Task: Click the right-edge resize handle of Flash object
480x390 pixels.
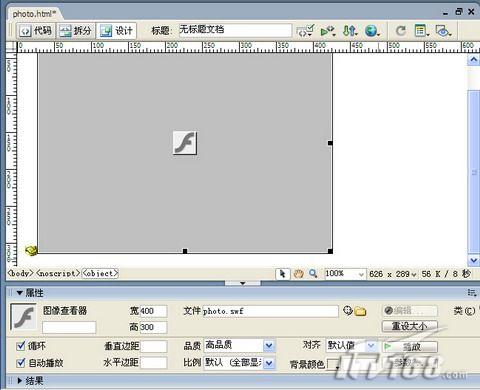Action: tap(330, 143)
